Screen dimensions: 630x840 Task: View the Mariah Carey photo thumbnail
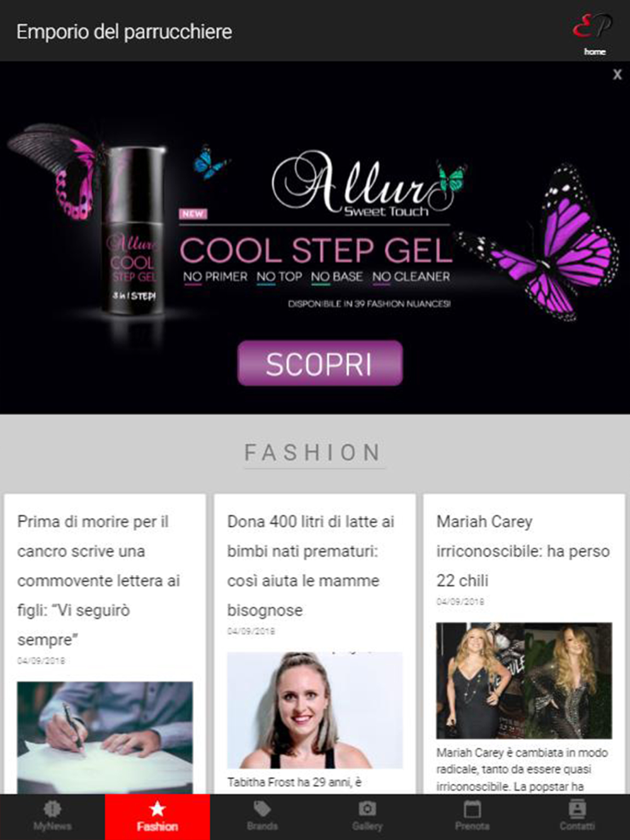click(x=524, y=680)
